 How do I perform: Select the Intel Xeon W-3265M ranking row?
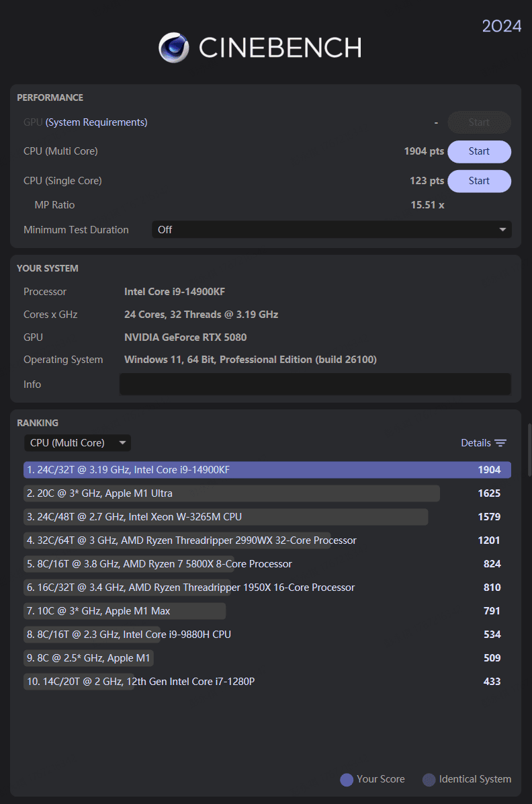(x=267, y=517)
